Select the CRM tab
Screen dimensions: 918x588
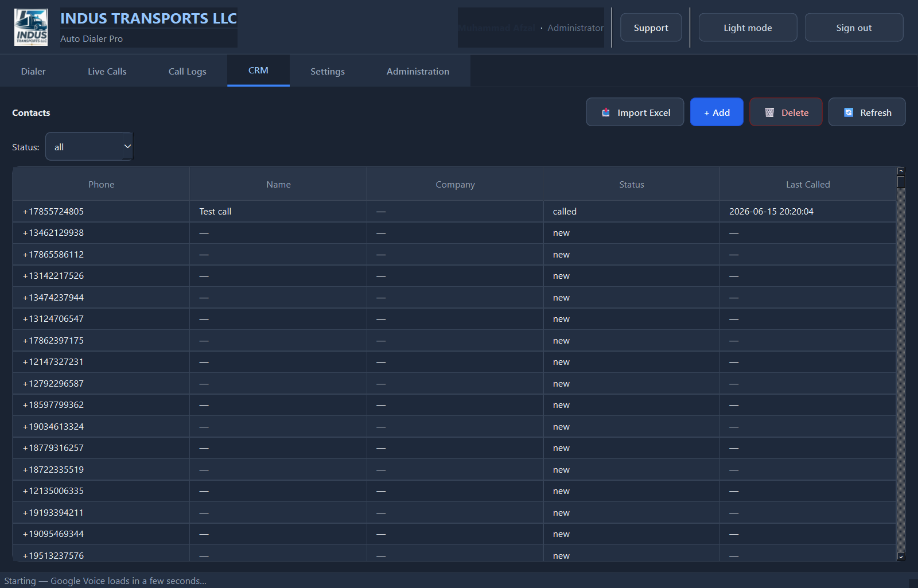pos(258,71)
